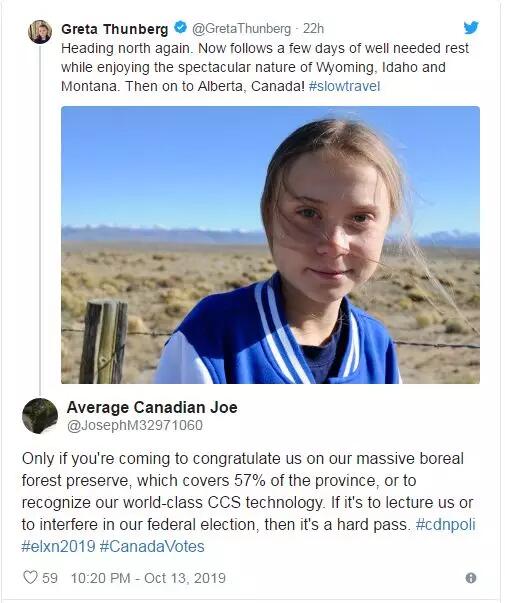Visit the @GretaThunberg handle link
Image resolution: width=505 pixels, height=603 pixels.
241,28
